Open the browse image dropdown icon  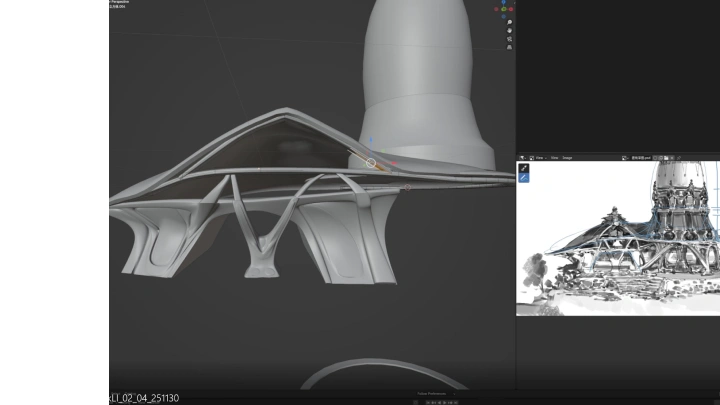624,158
